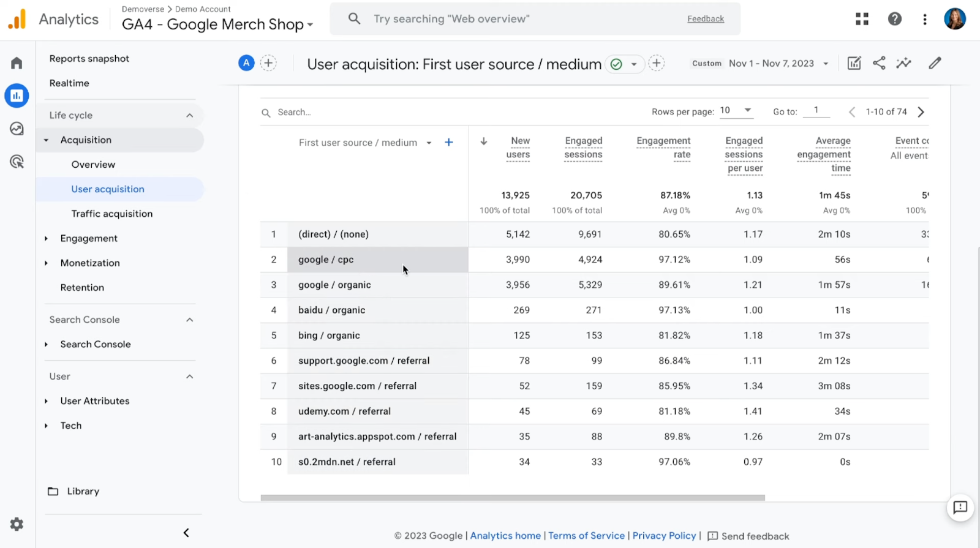Select User acquisition report
980x548 pixels.
(108, 189)
